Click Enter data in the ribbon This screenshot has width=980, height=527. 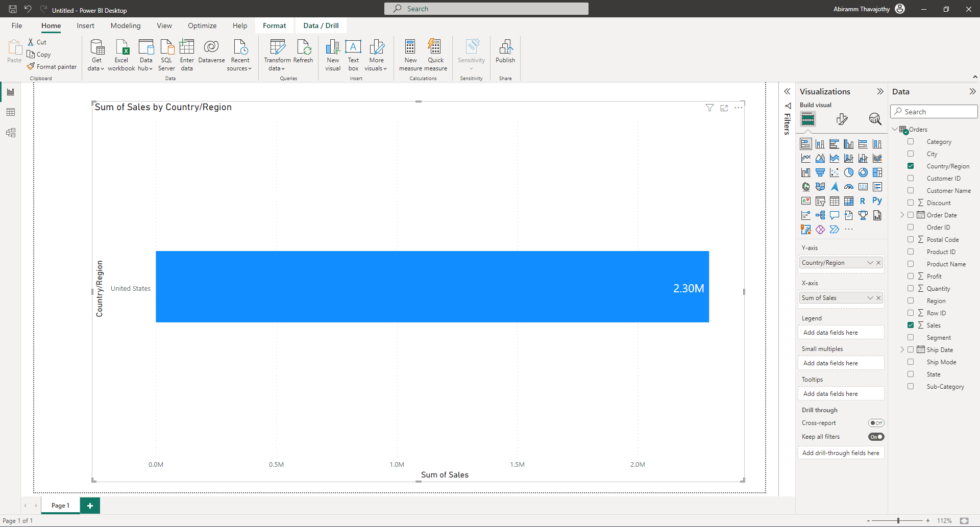point(187,55)
